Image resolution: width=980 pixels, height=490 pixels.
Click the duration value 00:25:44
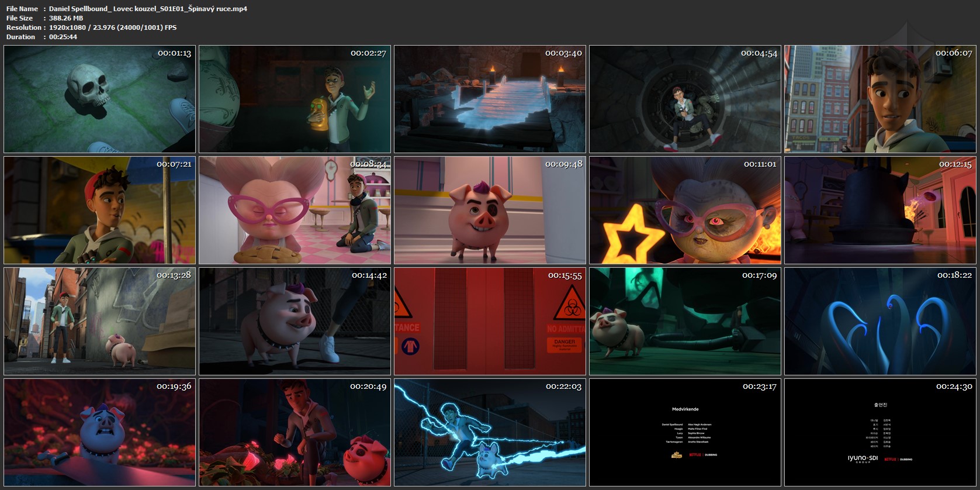pos(63,37)
